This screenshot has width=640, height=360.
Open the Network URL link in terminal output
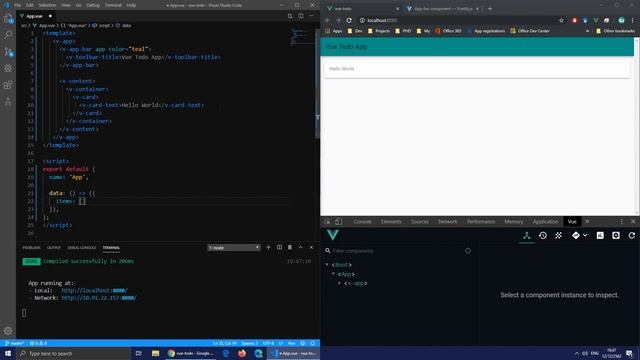pos(98,298)
